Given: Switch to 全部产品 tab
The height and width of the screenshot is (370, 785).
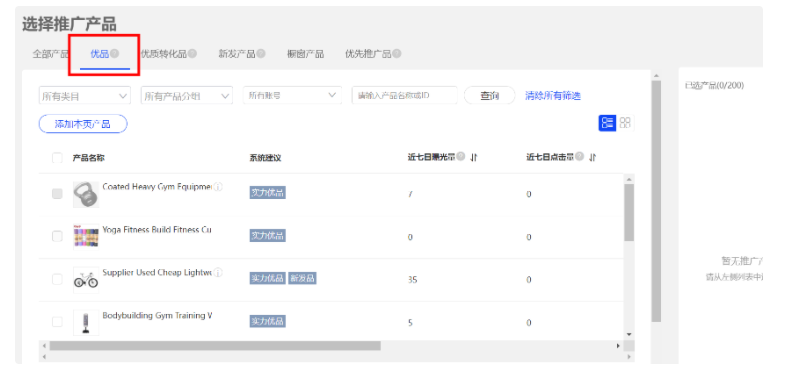Looking at the screenshot, I should point(50,54).
